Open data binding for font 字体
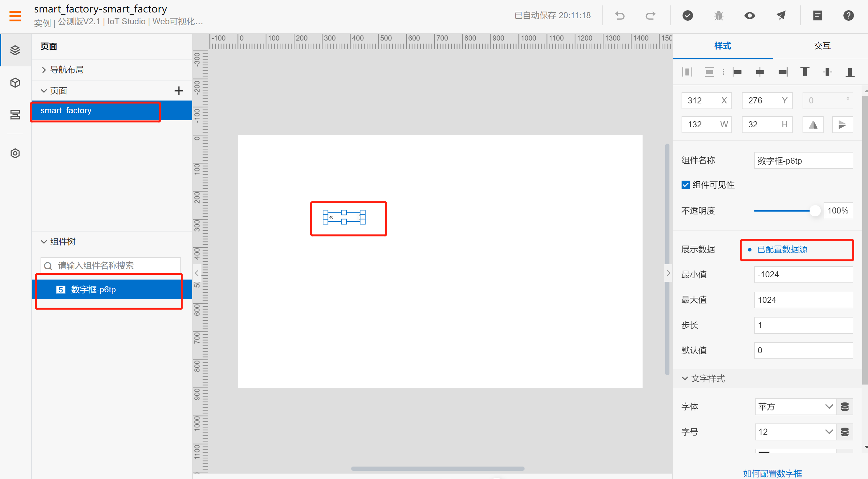This screenshot has width=868, height=479. pyautogui.click(x=845, y=407)
